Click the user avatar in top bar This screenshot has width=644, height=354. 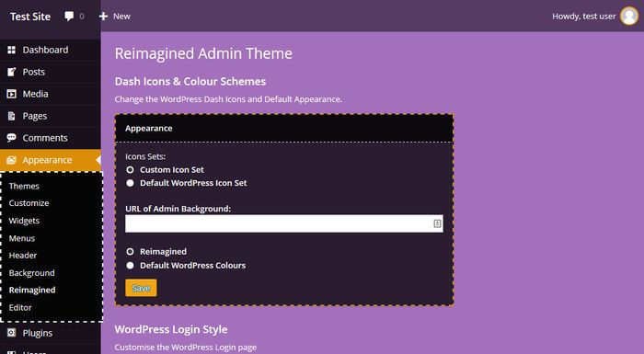coord(629,16)
